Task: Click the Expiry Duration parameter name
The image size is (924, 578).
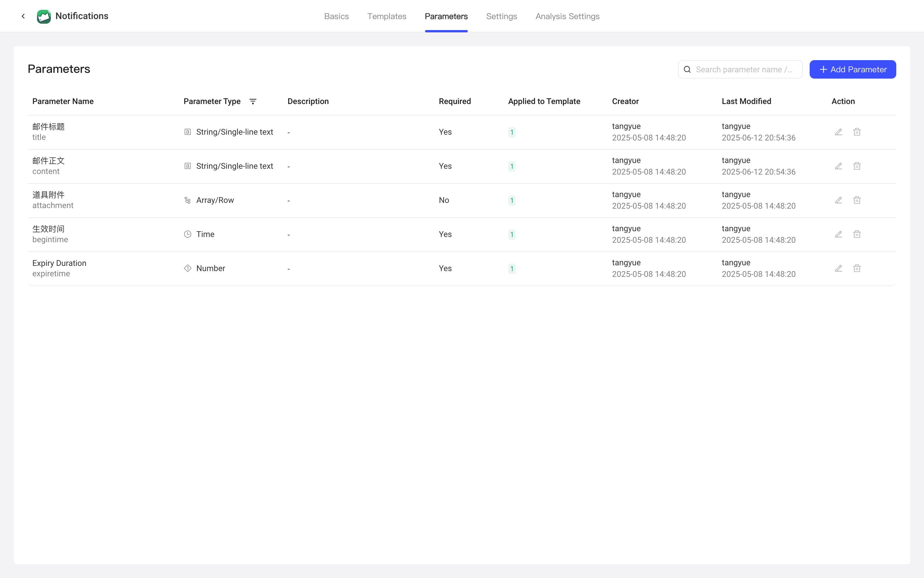Action: [59, 263]
